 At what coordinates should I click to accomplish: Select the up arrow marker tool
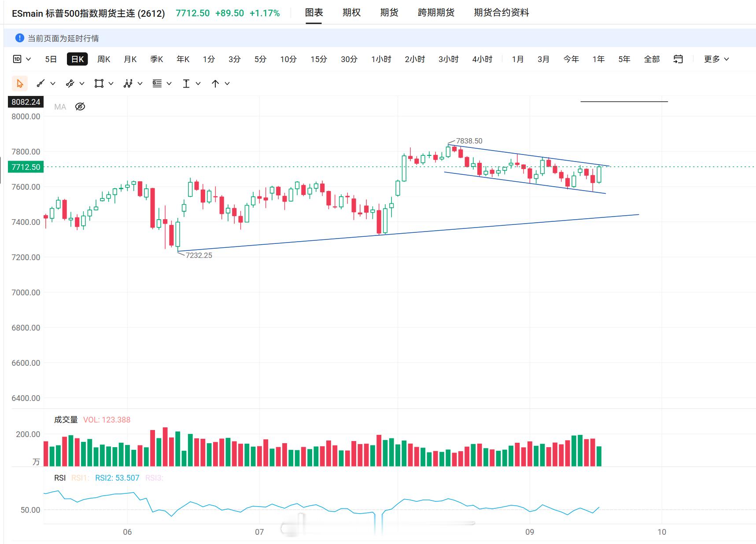[x=215, y=84]
